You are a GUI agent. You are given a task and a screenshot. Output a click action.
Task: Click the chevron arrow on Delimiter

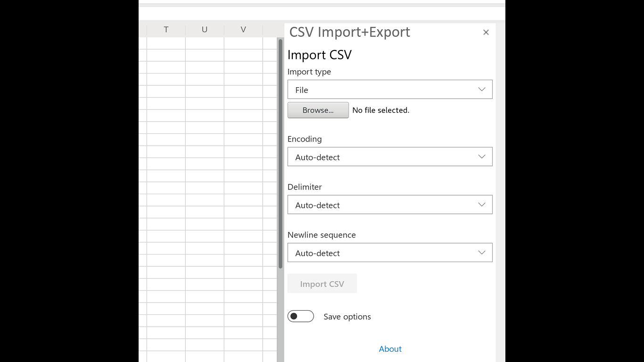coord(482,205)
